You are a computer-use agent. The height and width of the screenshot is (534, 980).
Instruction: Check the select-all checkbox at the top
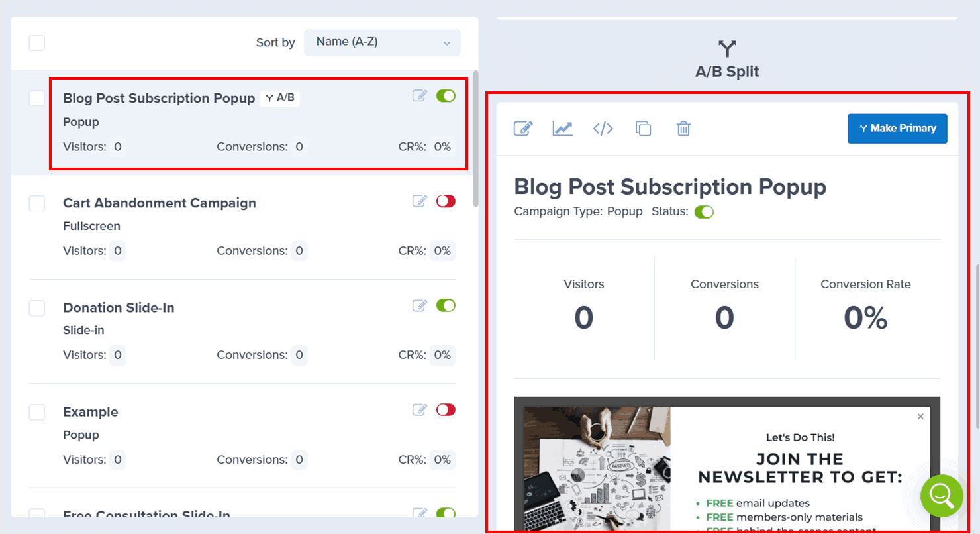click(x=36, y=42)
